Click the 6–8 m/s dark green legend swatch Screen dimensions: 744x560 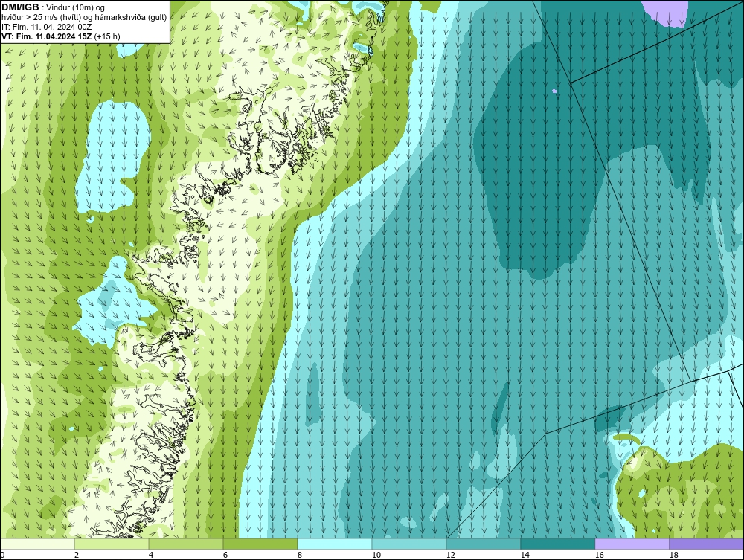[260, 544]
